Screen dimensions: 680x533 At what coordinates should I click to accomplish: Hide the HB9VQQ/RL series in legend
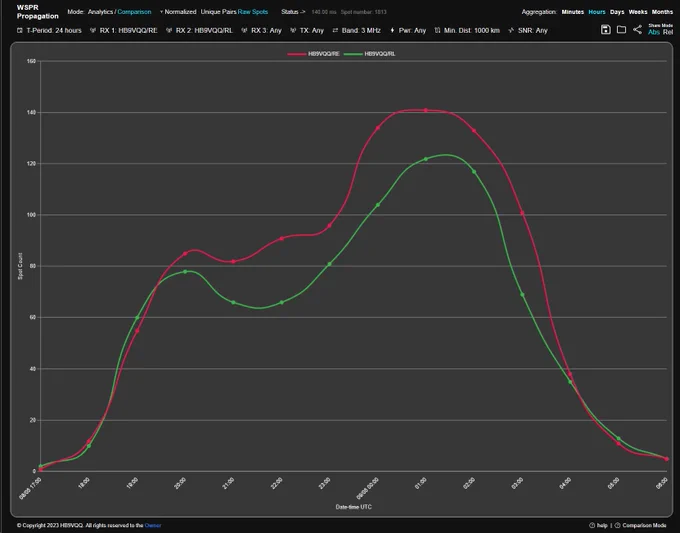[379, 54]
